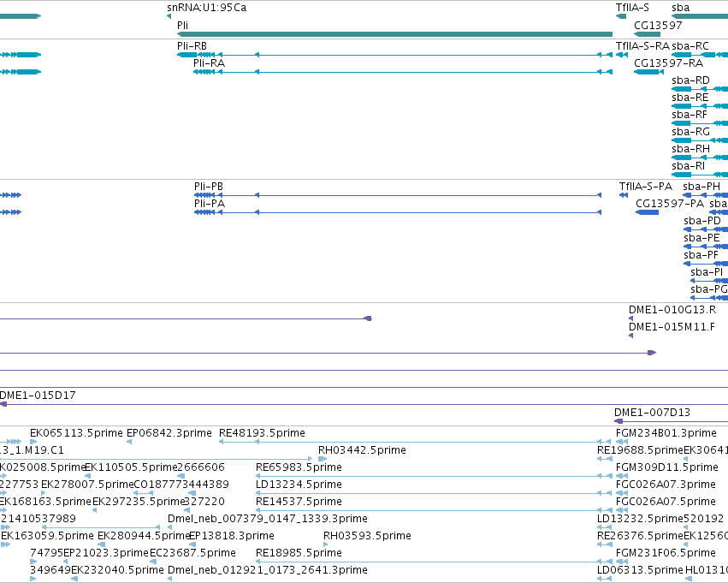This screenshot has height=583, width=728.
Task: Select the LD13234.5prime EST label
Action: [299, 485]
